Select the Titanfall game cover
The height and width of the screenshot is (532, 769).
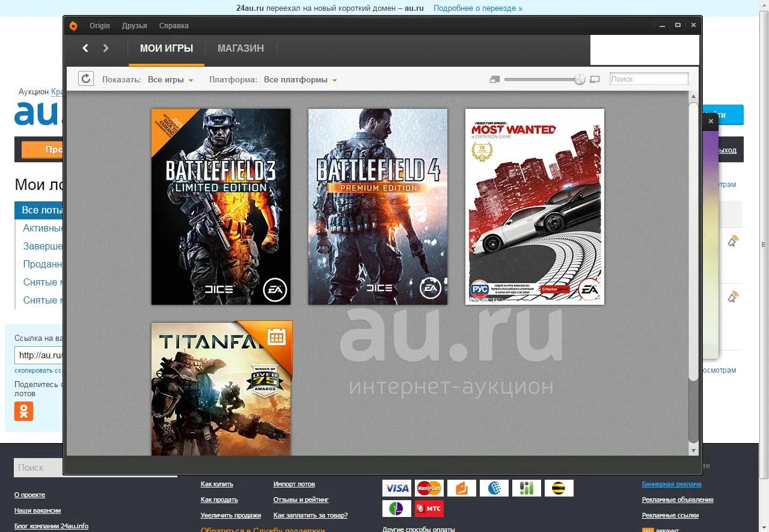[x=222, y=388]
